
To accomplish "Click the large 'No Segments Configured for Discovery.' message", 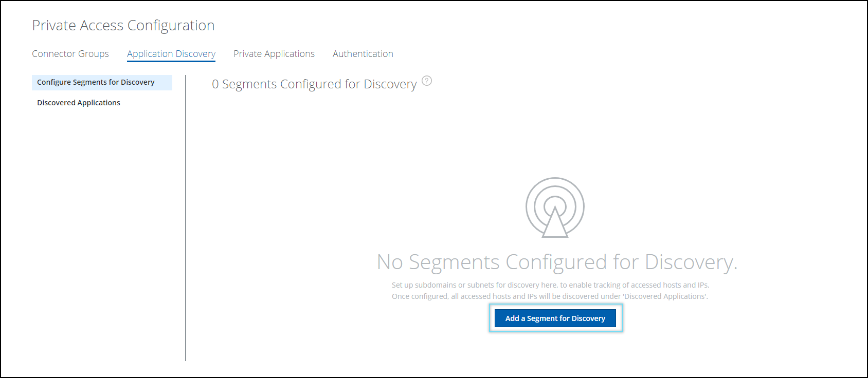I will [557, 262].
